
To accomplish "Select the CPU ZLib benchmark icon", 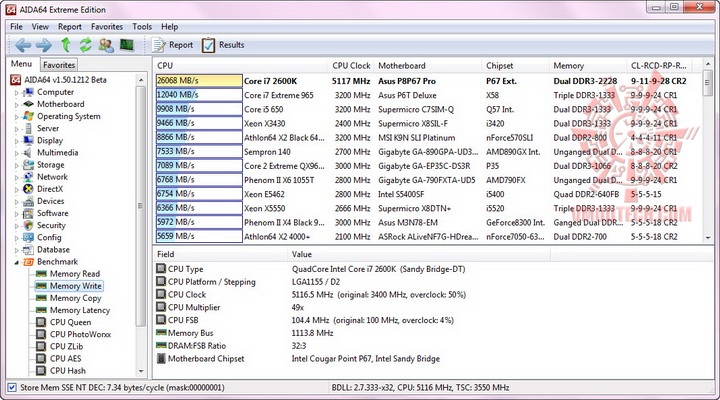I will [41, 346].
